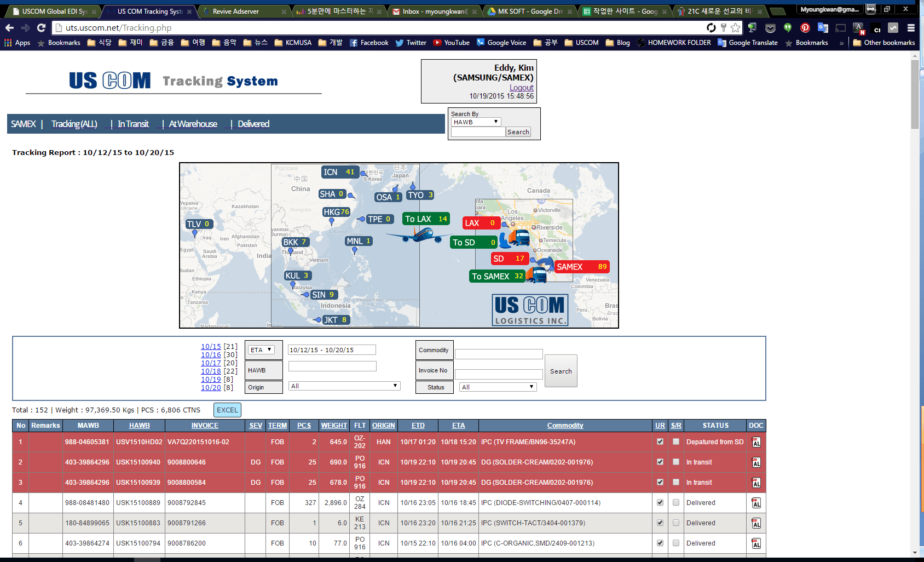This screenshot has height=562, width=924.
Task: Open DOC icon for HAWB USK15100889
Action: pos(756,503)
